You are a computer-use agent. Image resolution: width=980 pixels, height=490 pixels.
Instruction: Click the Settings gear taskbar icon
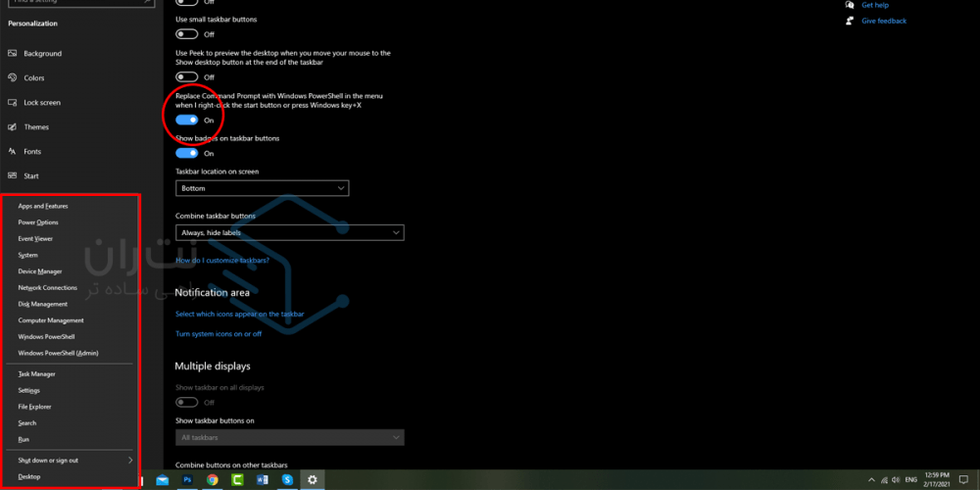pyautogui.click(x=313, y=480)
